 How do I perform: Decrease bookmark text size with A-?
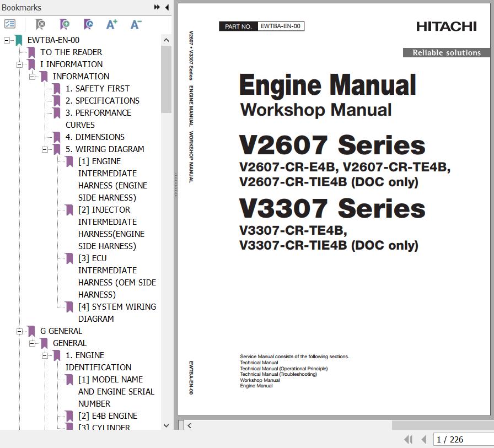136,24
